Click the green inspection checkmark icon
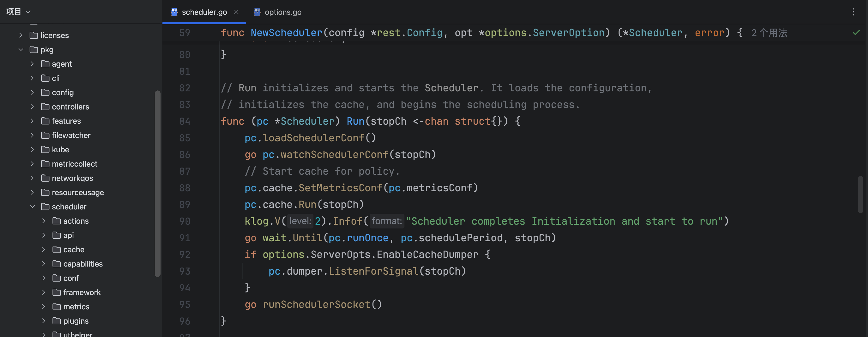 tap(856, 33)
